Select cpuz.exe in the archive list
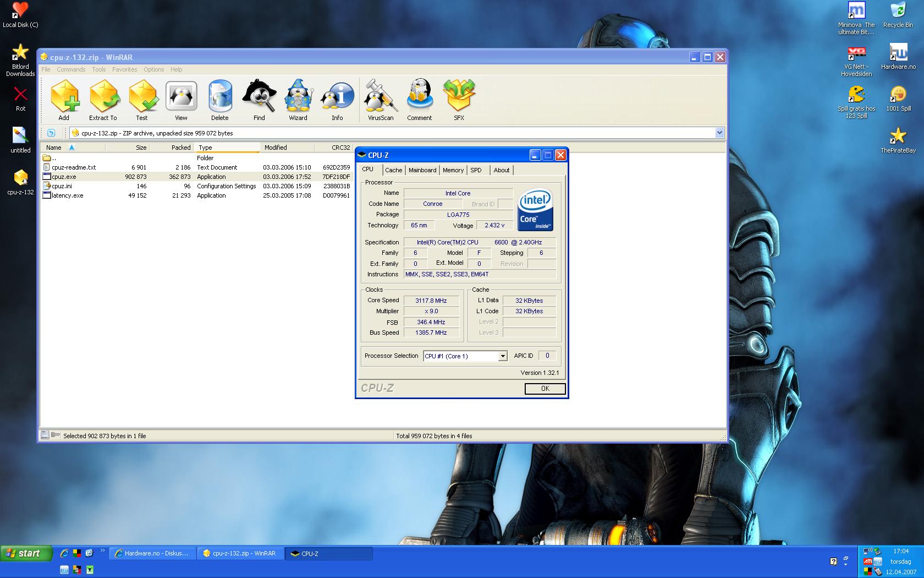Viewport: 924px width, 578px height. click(196, 177)
